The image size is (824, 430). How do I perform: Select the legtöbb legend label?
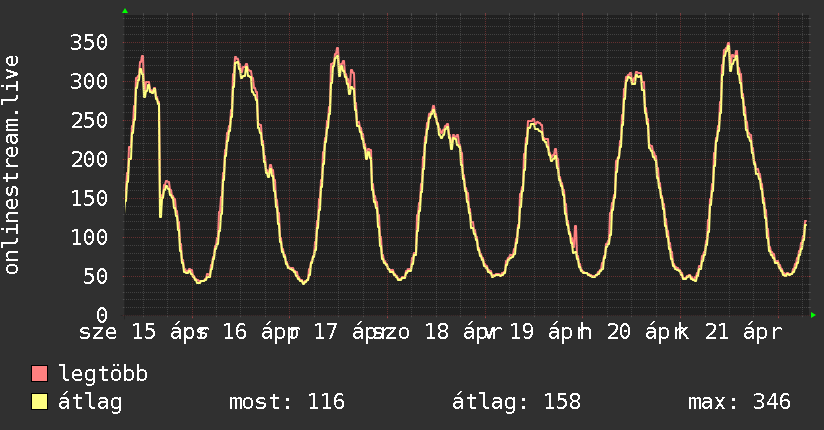pos(103,375)
